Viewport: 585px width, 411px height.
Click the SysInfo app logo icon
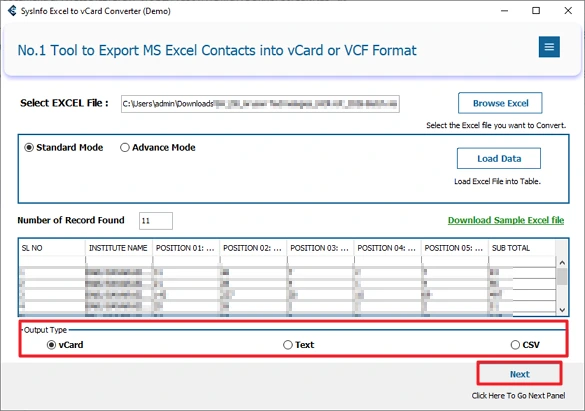click(x=12, y=10)
